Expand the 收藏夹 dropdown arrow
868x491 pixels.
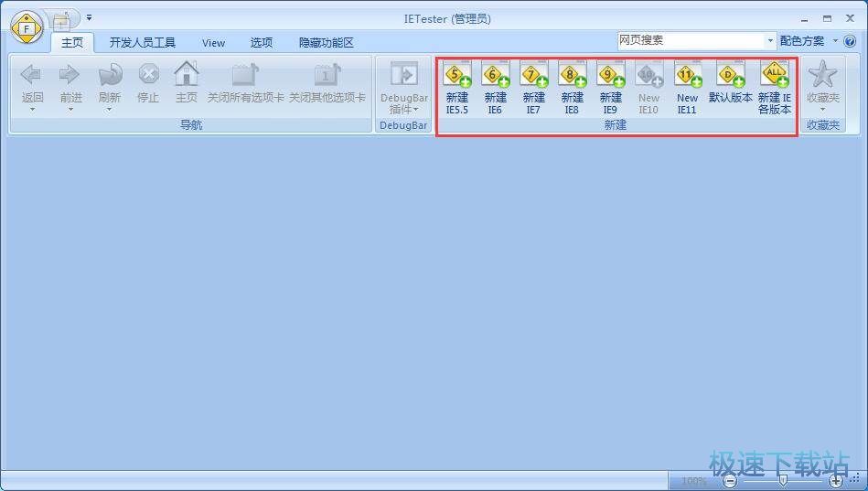point(822,109)
